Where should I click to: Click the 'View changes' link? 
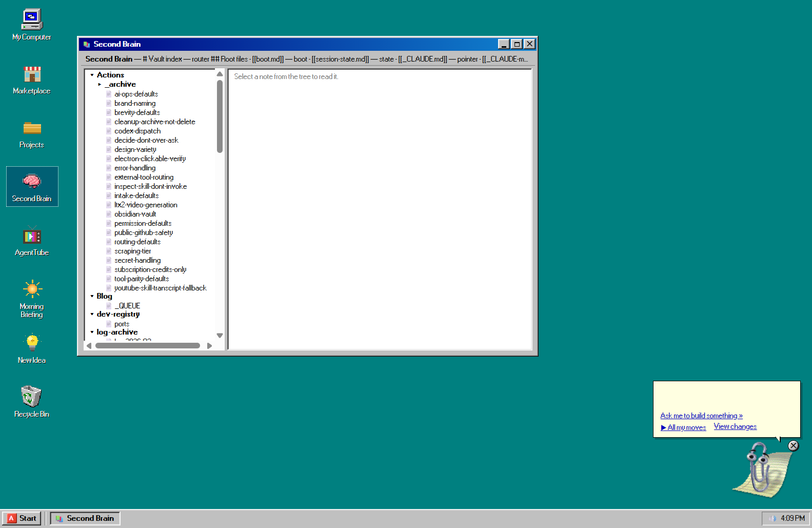[735, 426]
